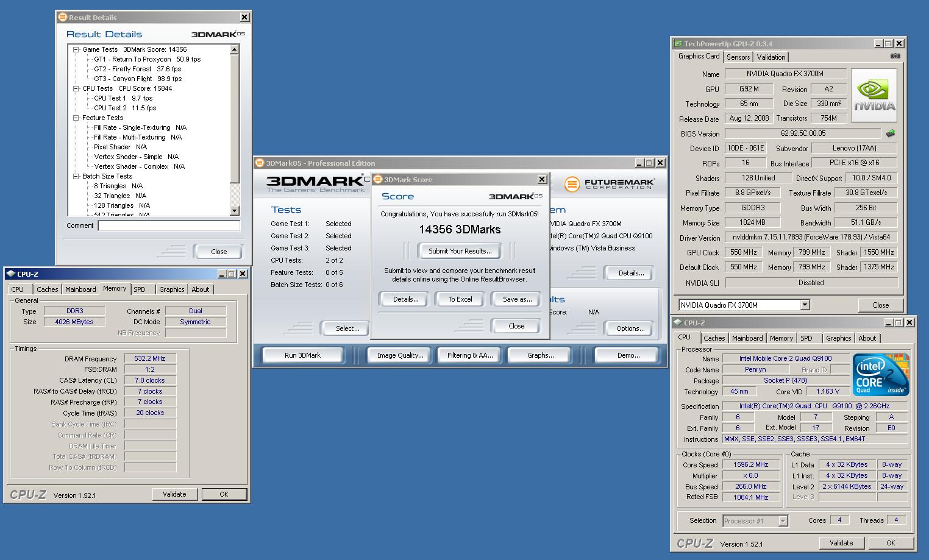This screenshot has width=929, height=560.
Task: Click BIOS Version value 62.92.5C.00.05
Action: click(803, 133)
